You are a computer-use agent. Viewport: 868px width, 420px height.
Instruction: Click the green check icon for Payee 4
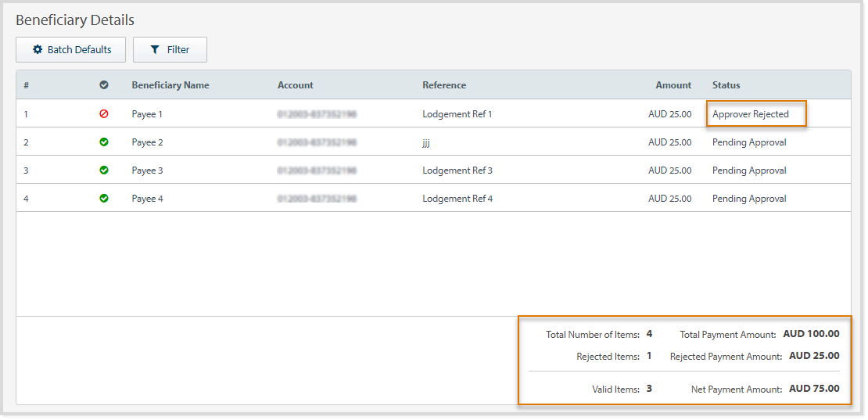(104, 199)
